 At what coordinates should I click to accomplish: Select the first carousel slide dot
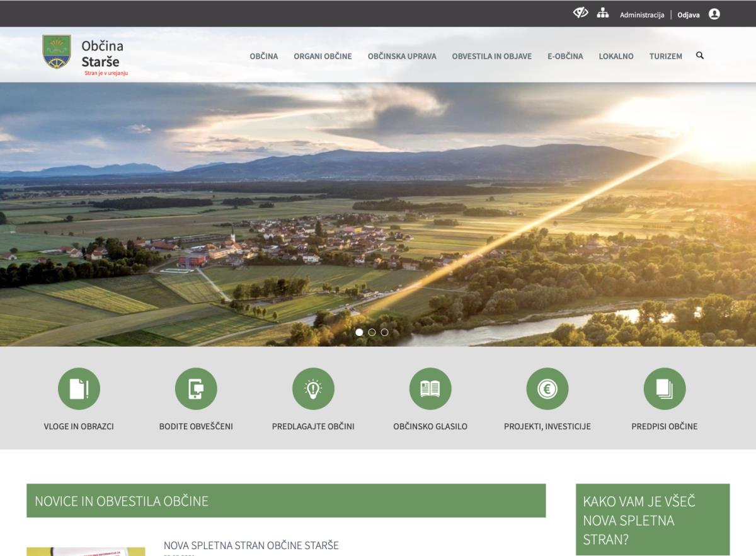(359, 332)
